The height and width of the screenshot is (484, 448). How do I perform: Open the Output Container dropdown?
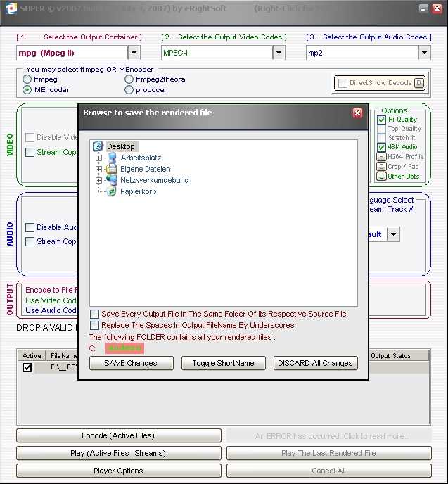(134, 53)
